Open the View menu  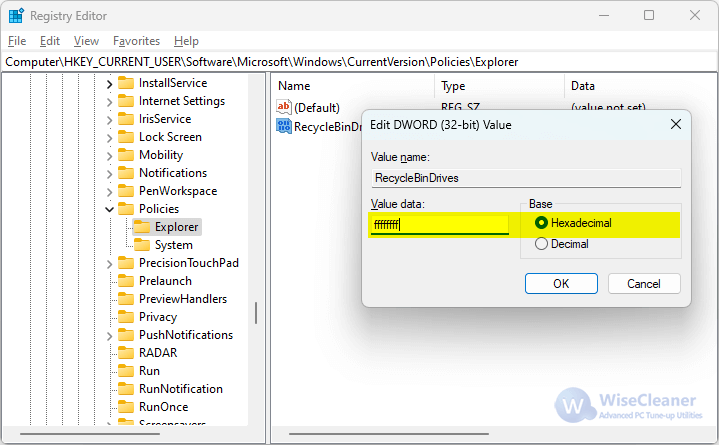(86, 41)
